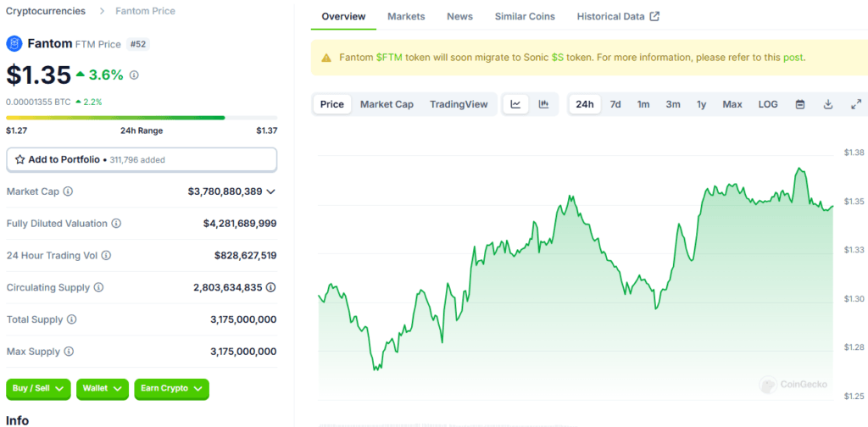Select Price chart mode
The image size is (868, 427).
click(x=332, y=104)
